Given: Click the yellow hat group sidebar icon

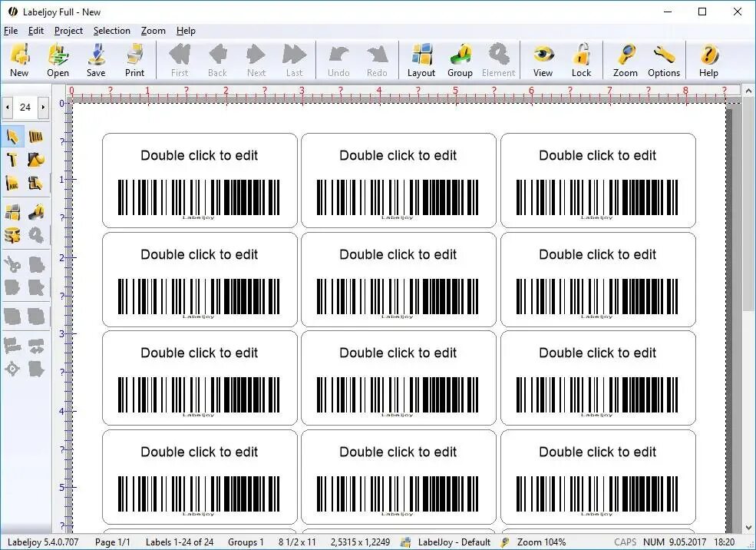Looking at the screenshot, I should coord(36,212).
